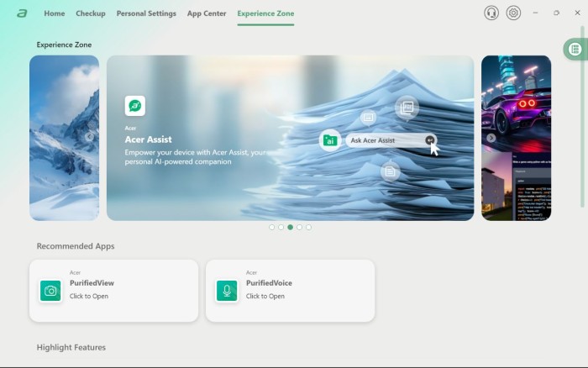Open the PurifiedView app card

point(114,291)
